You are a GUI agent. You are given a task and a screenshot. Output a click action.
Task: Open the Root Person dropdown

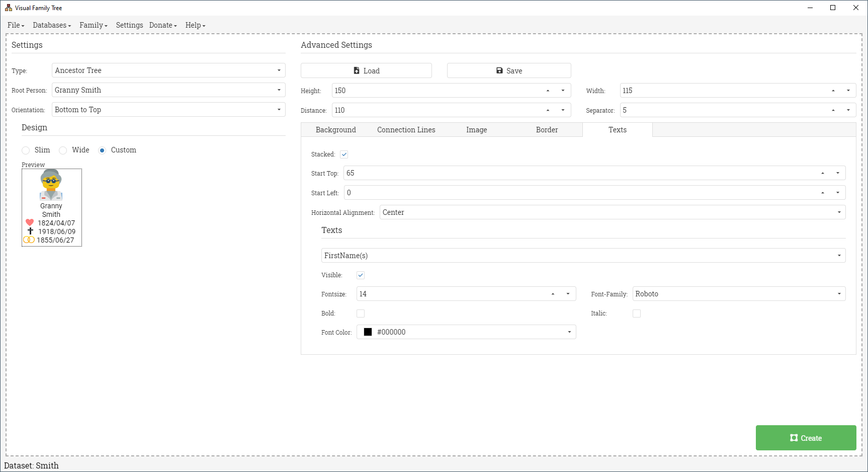click(x=168, y=90)
